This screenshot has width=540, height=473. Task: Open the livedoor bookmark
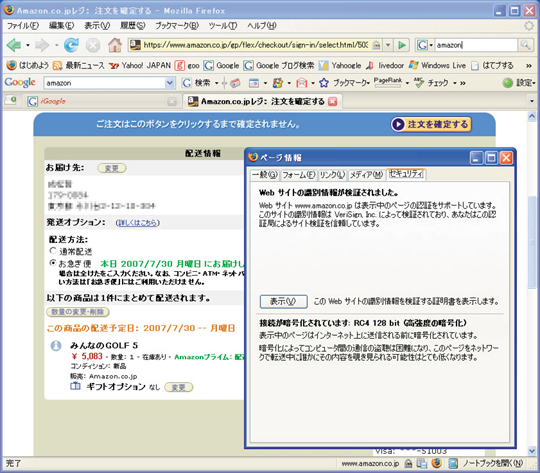pos(384,65)
